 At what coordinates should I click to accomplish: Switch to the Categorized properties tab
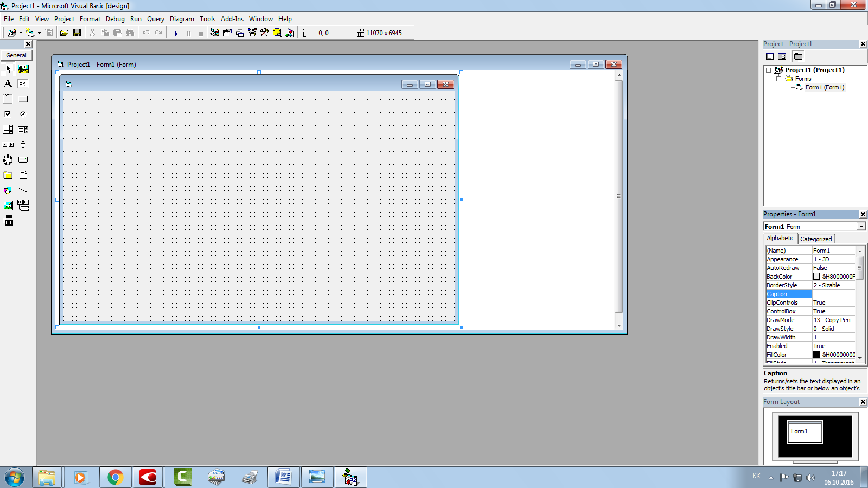click(x=816, y=239)
